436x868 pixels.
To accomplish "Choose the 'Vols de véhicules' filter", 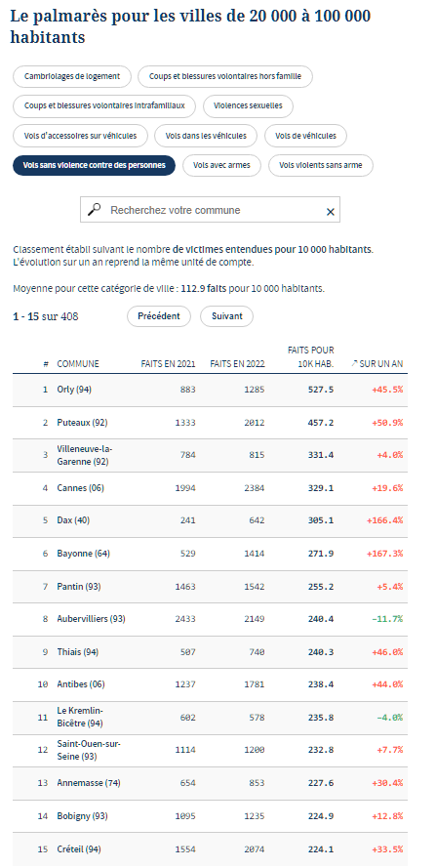I will click(x=305, y=136).
